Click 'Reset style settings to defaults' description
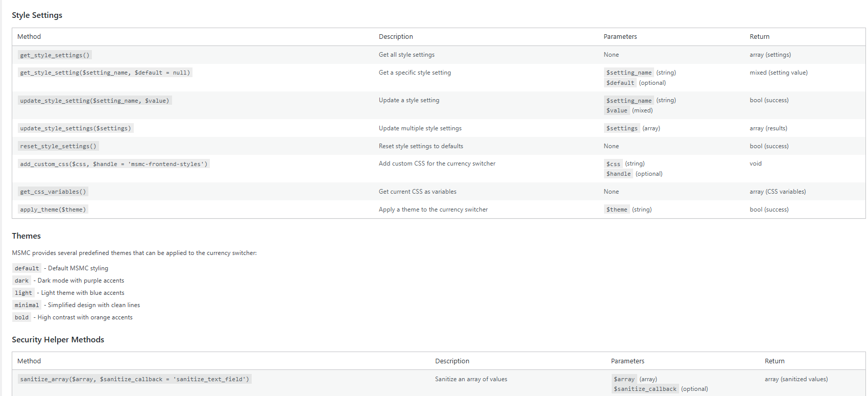The height and width of the screenshot is (396, 868). [421, 146]
